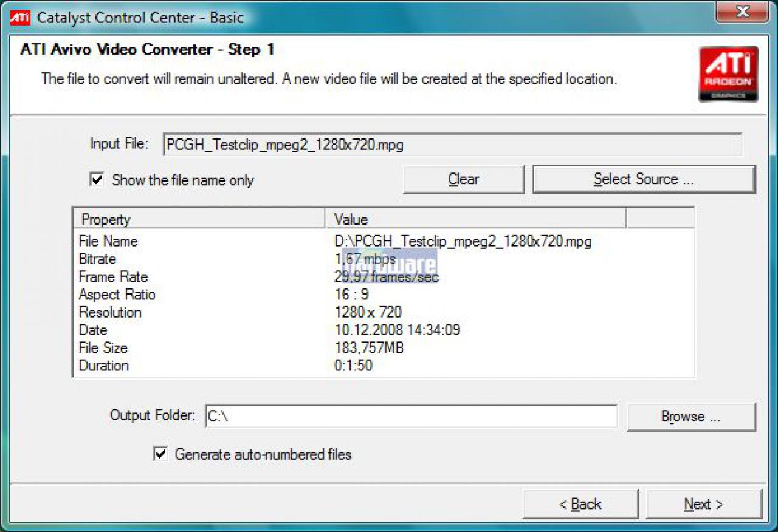Click the ATI Radeon Graphics logo
This screenshot has height=532, width=778.
728,74
